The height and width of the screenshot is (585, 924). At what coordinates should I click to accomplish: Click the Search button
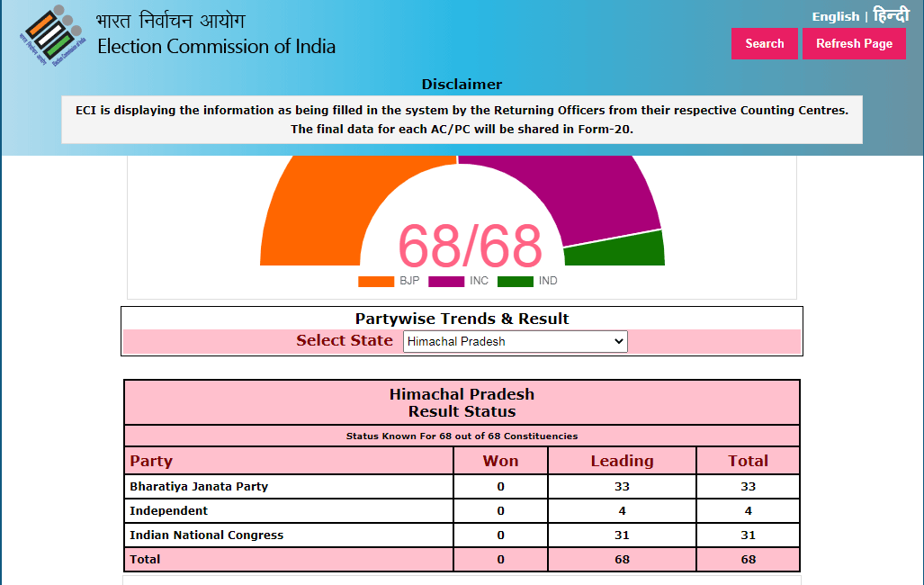tap(765, 43)
